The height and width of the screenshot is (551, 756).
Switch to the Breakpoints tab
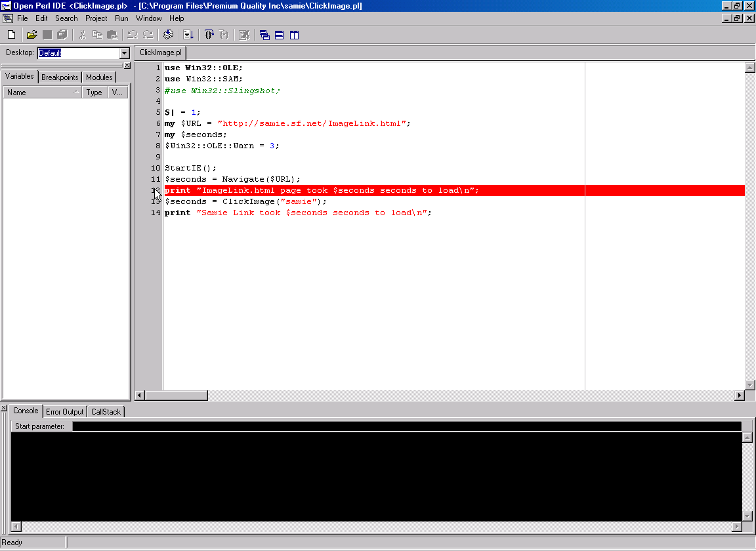[x=60, y=77]
